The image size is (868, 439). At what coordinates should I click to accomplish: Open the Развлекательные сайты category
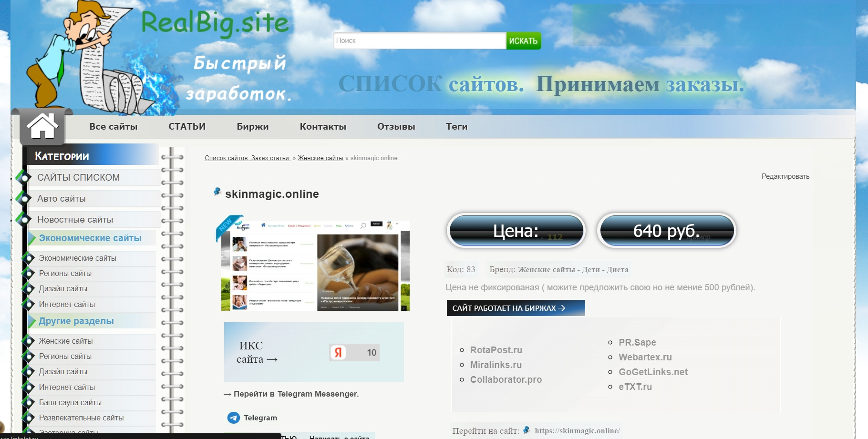[81, 418]
